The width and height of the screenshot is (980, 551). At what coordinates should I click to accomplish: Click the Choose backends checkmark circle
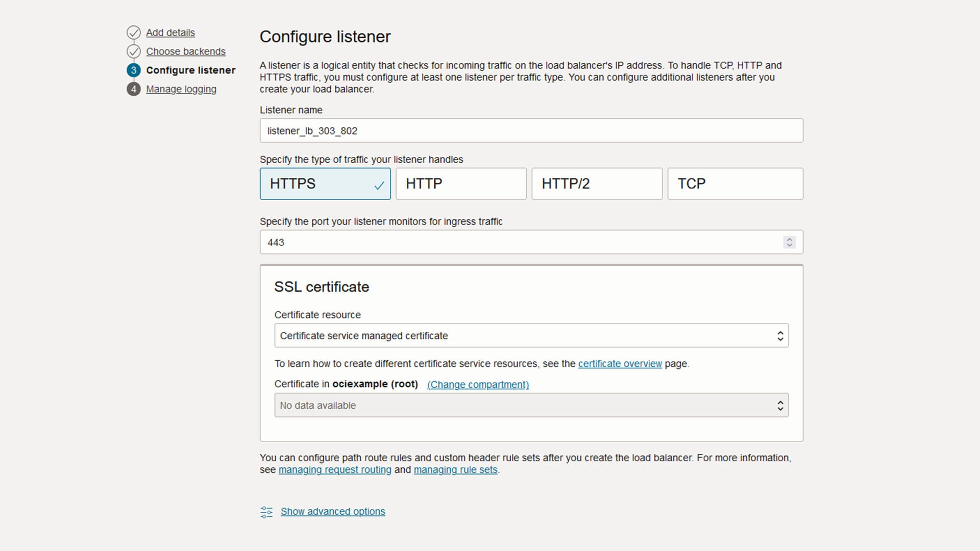133,51
